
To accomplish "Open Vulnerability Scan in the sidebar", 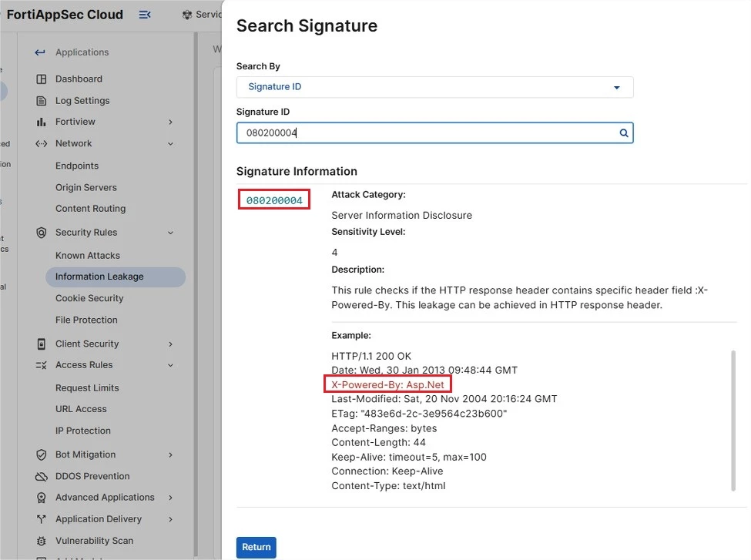I will coord(94,541).
